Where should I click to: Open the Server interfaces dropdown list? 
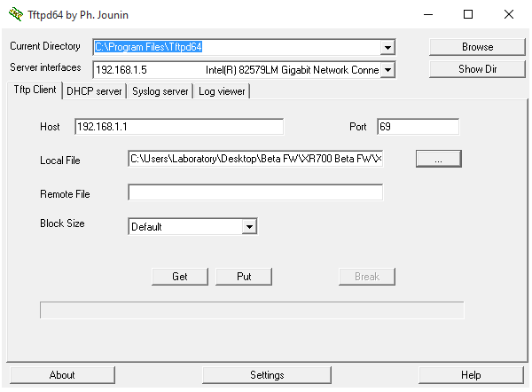coord(387,69)
